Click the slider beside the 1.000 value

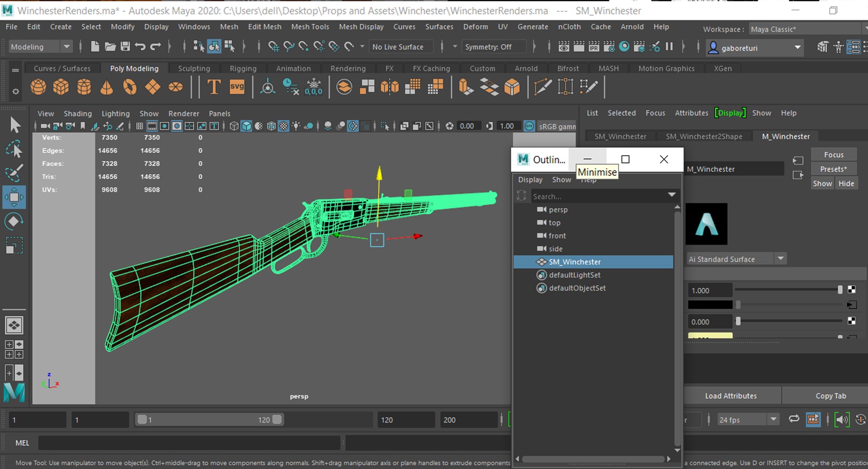click(788, 290)
